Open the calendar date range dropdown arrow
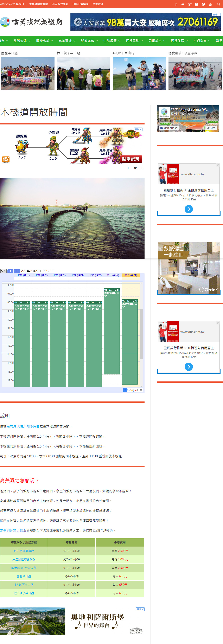Viewport: 223px width, 644px height. pos(57,271)
